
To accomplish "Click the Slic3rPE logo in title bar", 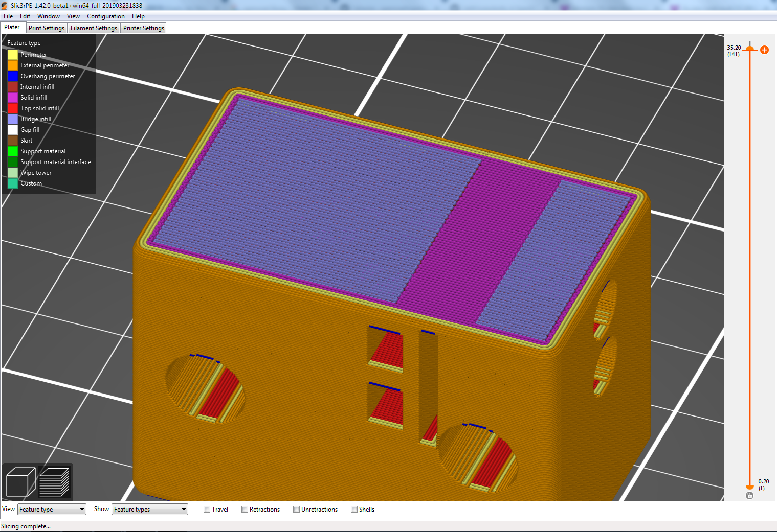I will [5, 5].
